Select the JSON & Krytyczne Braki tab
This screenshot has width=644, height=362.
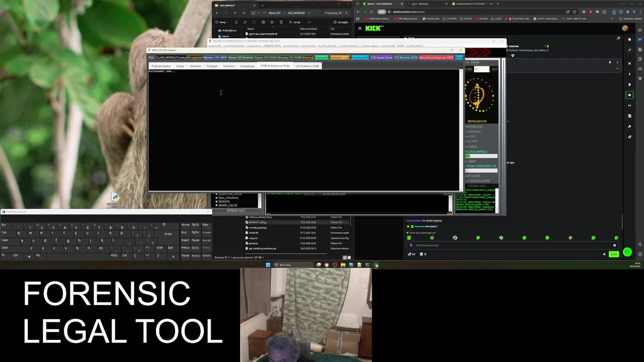[275, 66]
